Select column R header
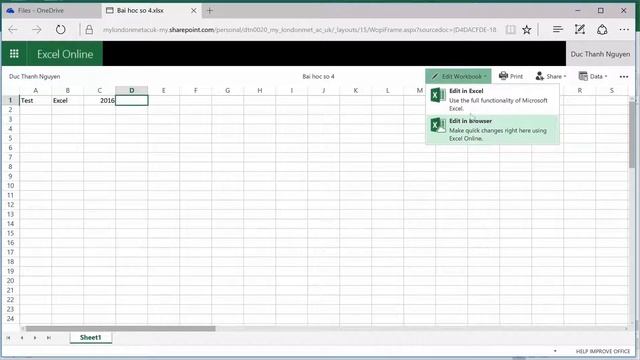Screen dimensions: 640x360 click(580, 90)
